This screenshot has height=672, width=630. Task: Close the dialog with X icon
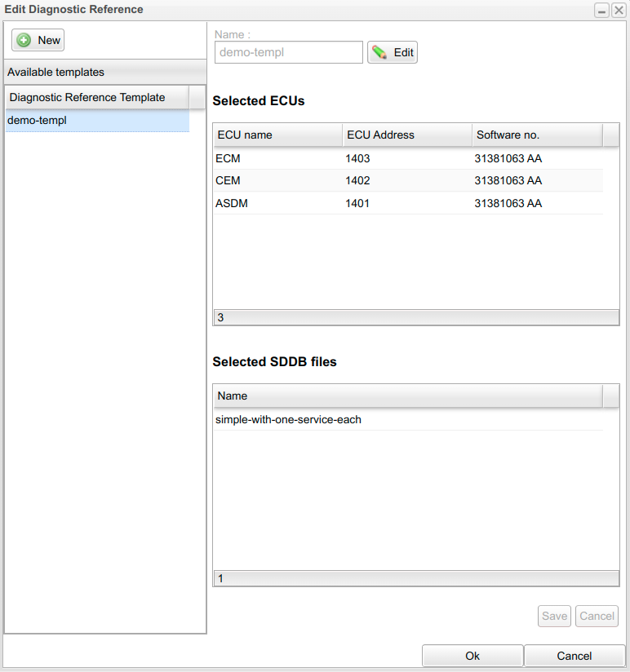[619, 10]
